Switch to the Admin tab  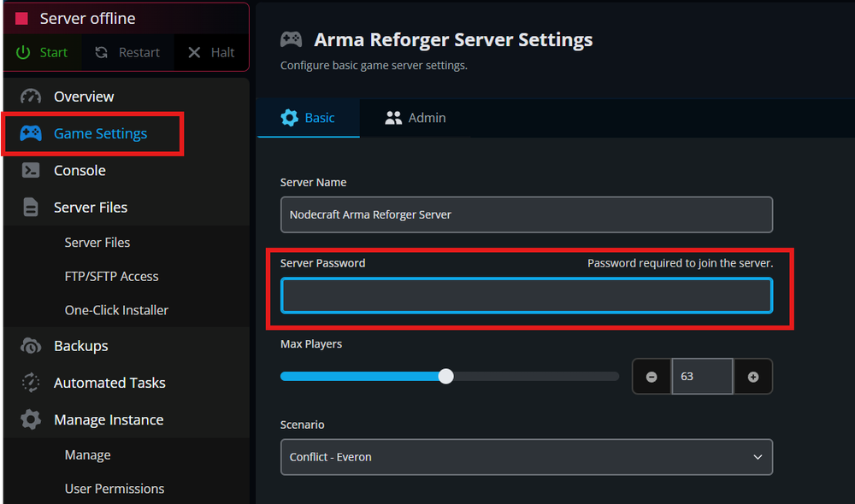416,118
